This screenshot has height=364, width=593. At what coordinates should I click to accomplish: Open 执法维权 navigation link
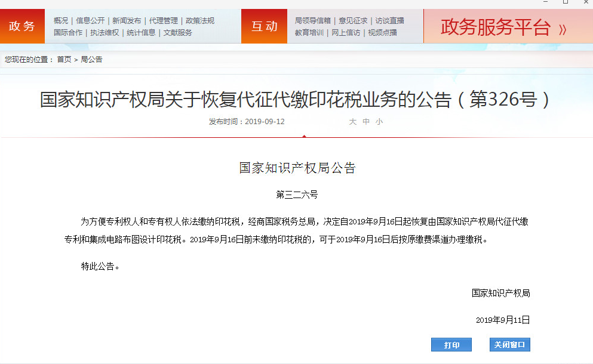click(x=105, y=33)
